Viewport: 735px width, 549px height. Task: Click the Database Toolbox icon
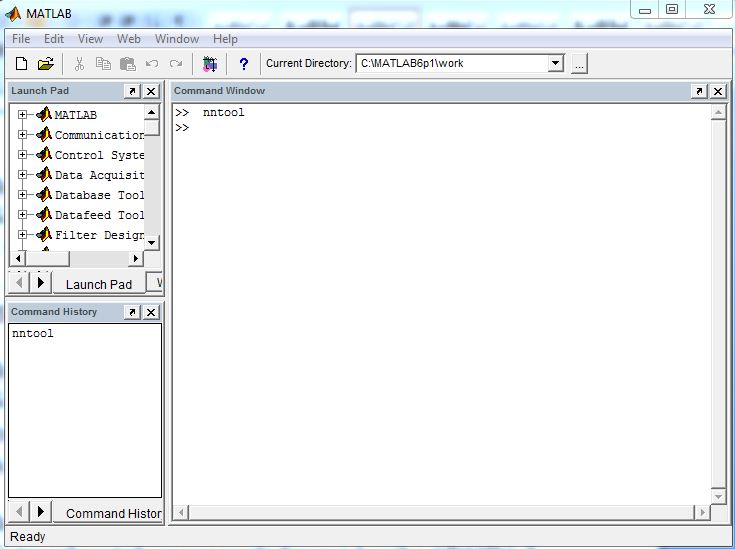[x=44, y=195]
